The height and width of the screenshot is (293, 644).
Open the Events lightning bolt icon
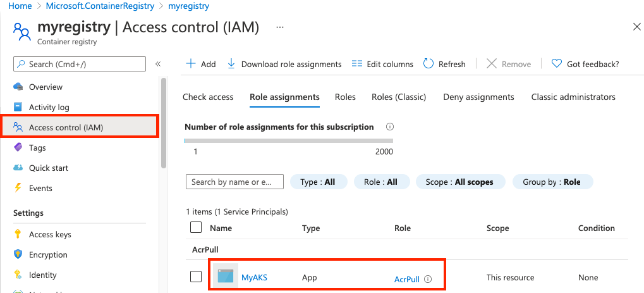tap(18, 188)
